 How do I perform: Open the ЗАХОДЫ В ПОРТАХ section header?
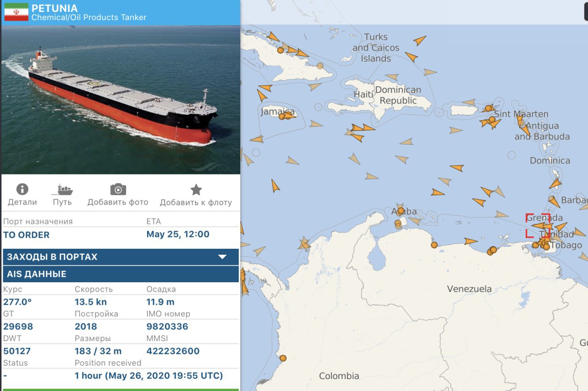pos(121,257)
